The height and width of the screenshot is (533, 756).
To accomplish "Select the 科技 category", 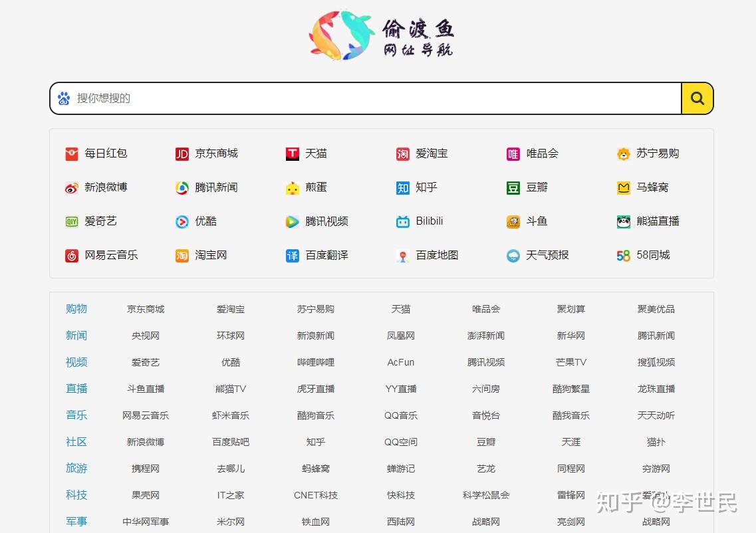I will point(76,494).
